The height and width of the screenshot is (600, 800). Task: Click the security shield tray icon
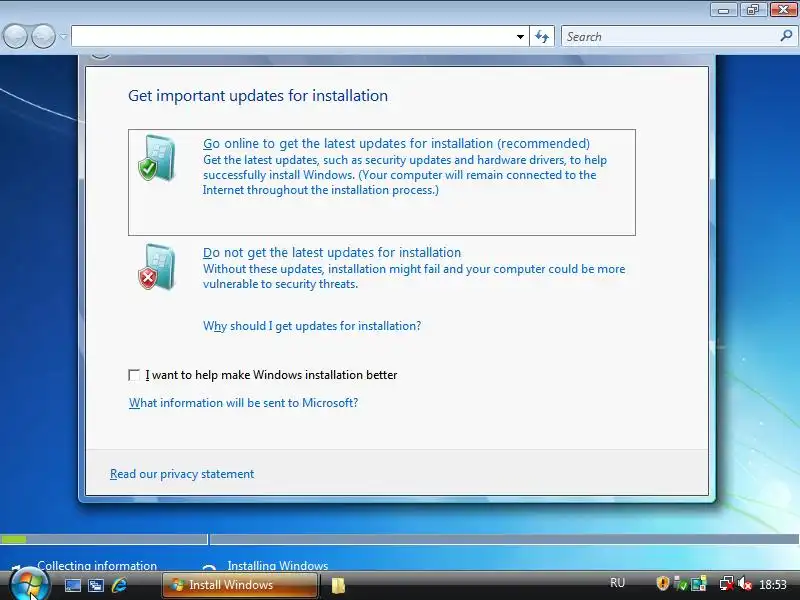662,583
